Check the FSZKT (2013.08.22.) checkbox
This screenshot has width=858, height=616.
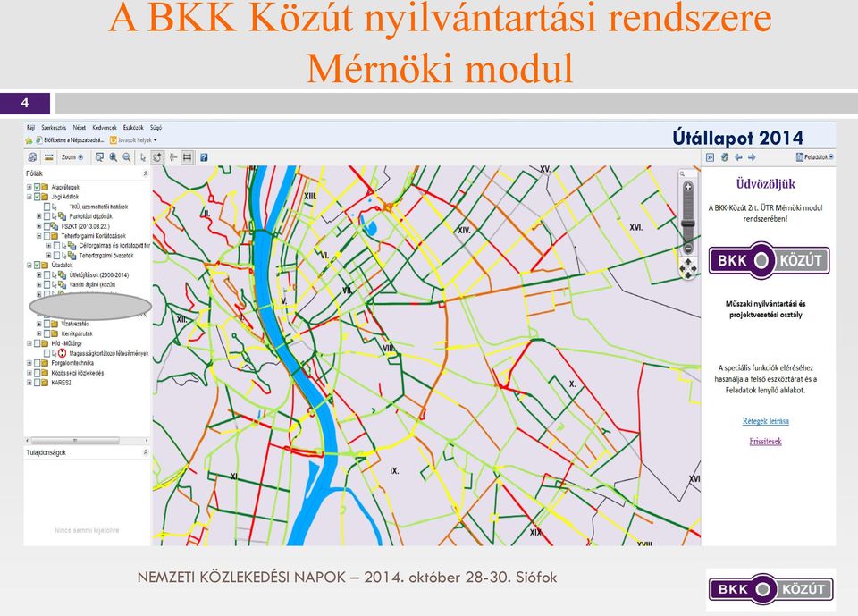[x=47, y=226]
